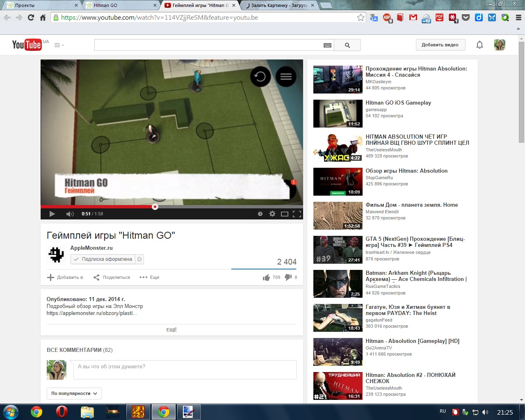Image resolution: width=525 pixels, height=420 pixels.
Task: Open the Gmail checker extension icon
Action: [x=413, y=18]
